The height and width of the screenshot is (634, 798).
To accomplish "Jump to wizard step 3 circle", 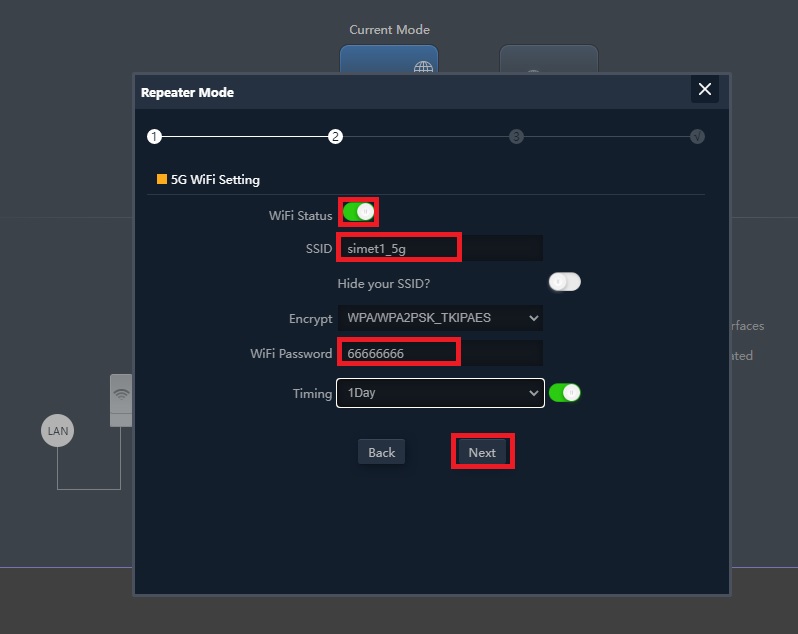I will click(516, 136).
